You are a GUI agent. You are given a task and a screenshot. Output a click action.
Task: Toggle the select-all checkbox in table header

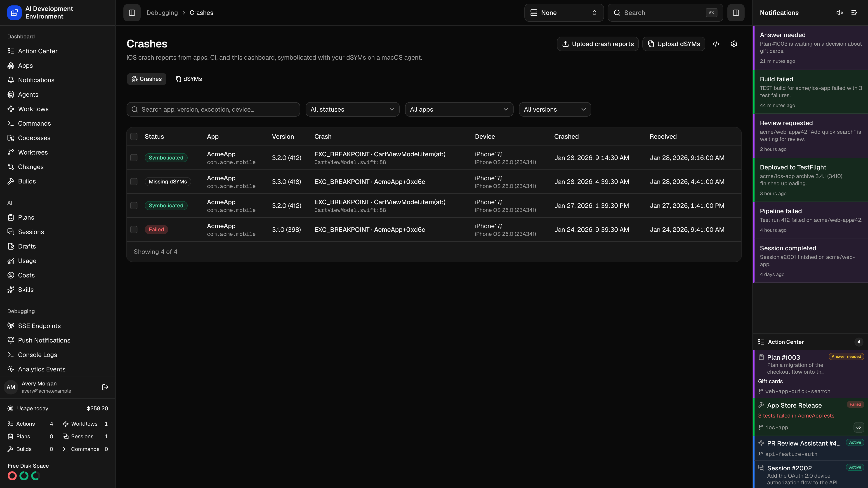134,136
